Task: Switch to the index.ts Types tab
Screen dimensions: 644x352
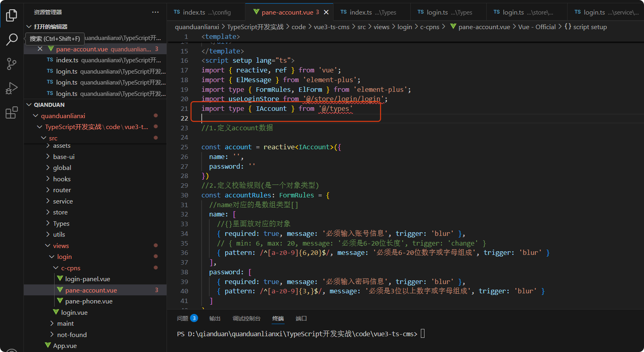Action: (x=372, y=12)
